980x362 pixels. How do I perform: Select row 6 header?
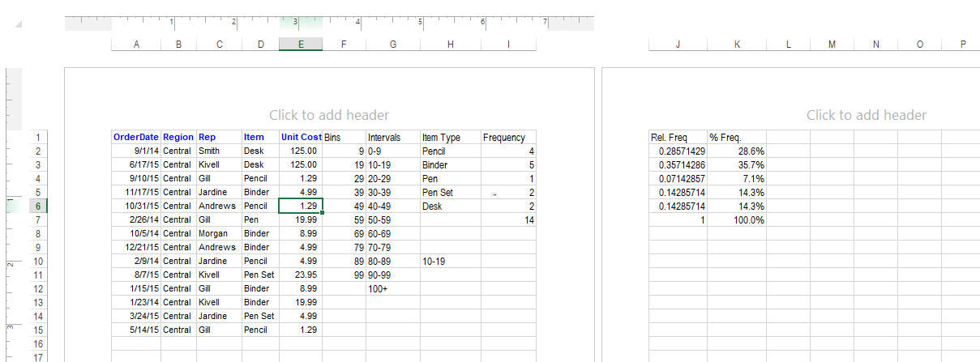[37, 207]
